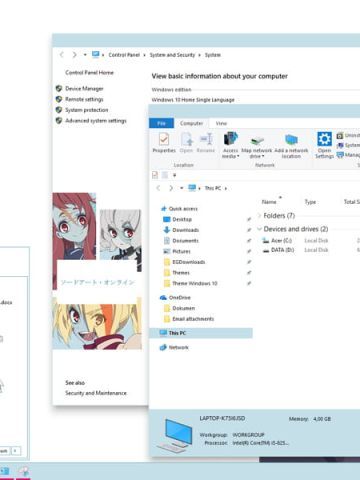Viewport: 360px width, 480px height.
Task: Sort by Type column header
Action: coord(310,202)
